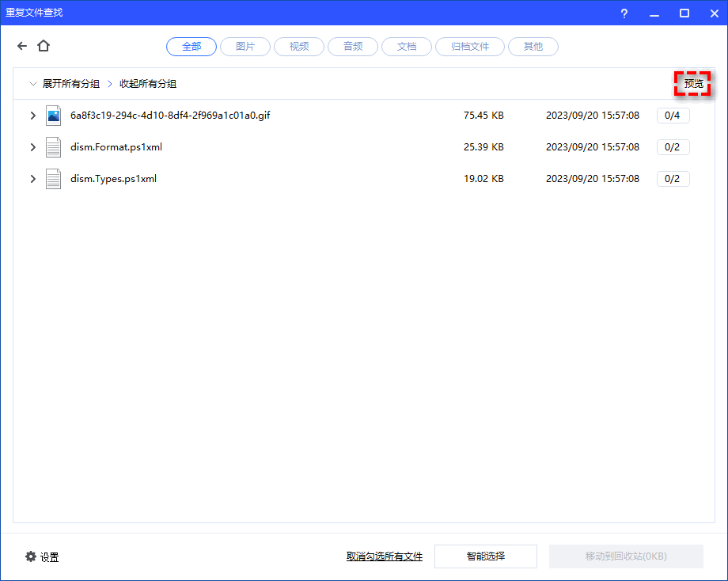Viewport: 728px width, 581px height.
Task: Click 取消勾选所有文件 link
Action: point(385,556)
